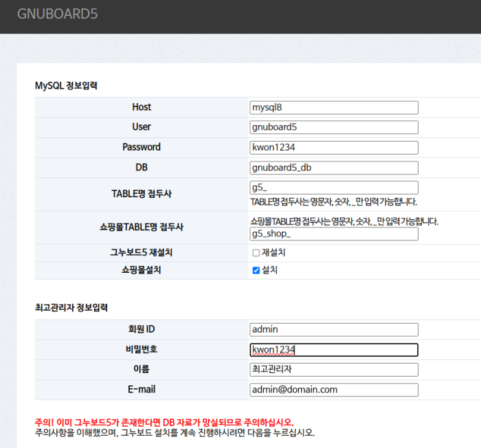Click the 회원 ID field containing admin
This screenshot has height=448, width=481.
334,330
